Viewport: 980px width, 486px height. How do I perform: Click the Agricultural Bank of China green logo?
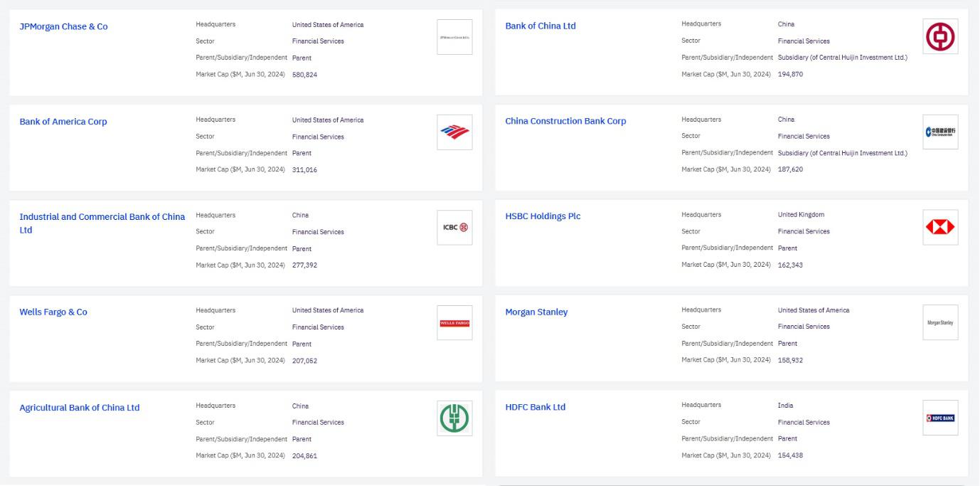(454, 418)
